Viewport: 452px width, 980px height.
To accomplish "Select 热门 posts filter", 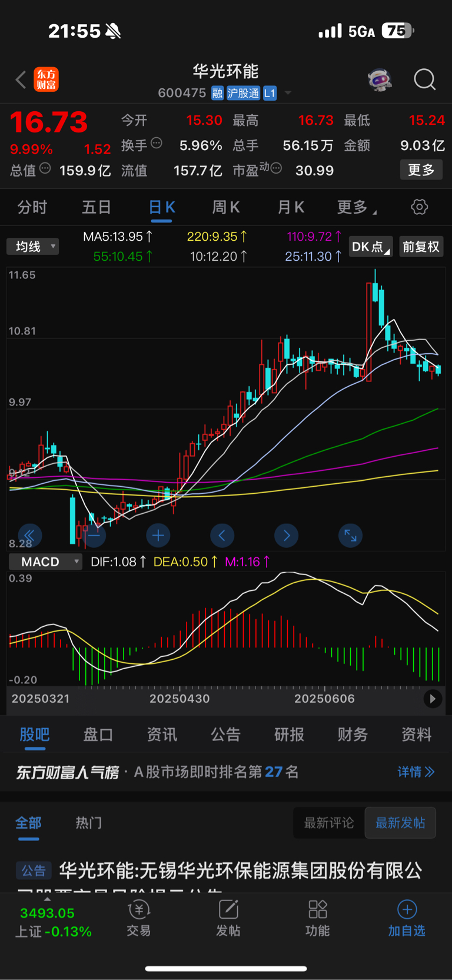I will point(89,823).
